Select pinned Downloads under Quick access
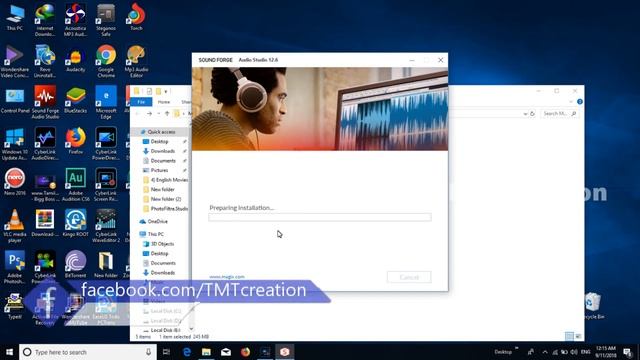The height and width of the screenshot is (360, 640). coord(162,151)
